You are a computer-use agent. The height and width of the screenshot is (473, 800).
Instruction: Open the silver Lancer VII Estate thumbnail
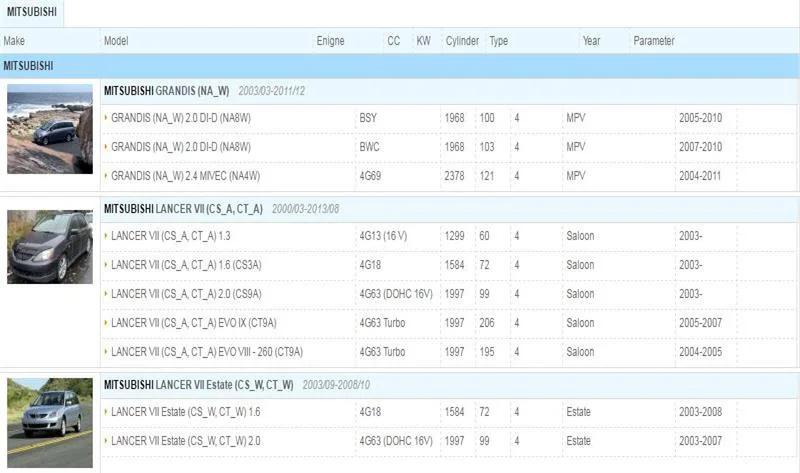[x=50, y=423]
